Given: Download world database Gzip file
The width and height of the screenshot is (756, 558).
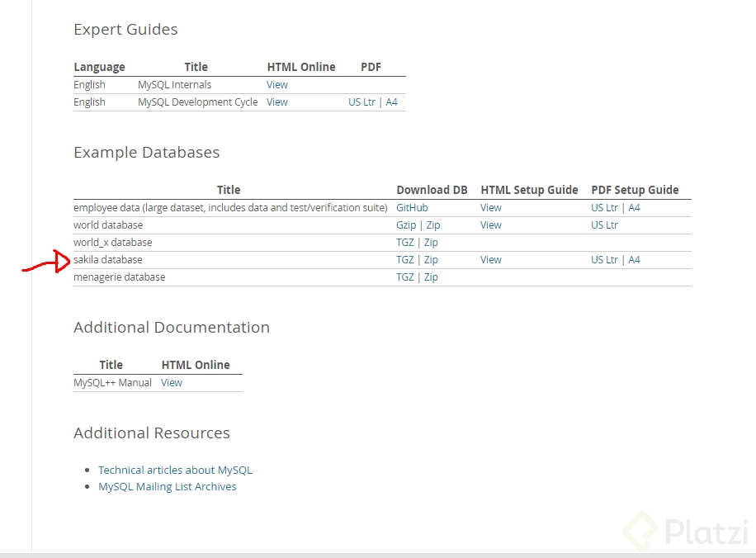Looking at the screenshot, I should click(406, 225).
